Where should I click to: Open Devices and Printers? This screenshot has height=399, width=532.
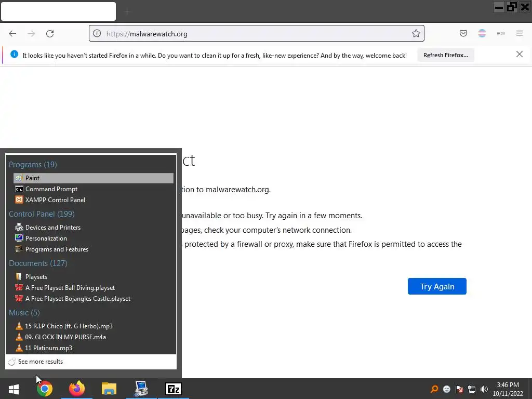(x=94, y=228)
